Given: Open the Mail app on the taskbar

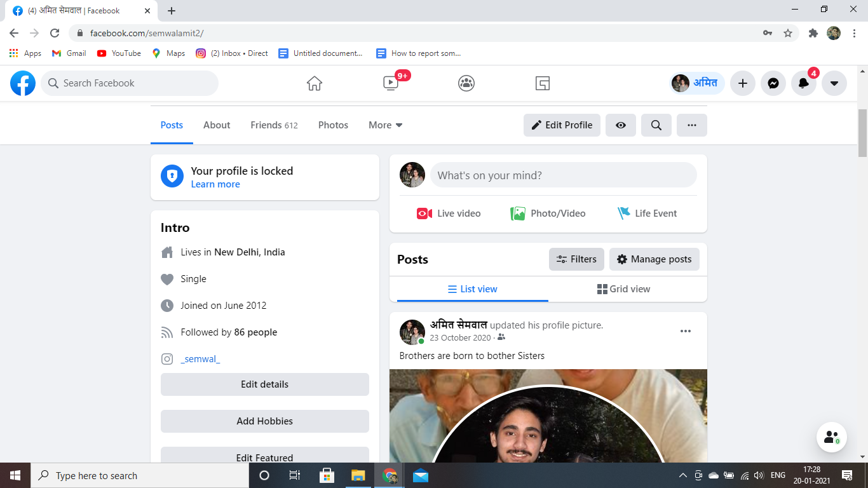Looking at the screenshot, I should click(421, 475).
